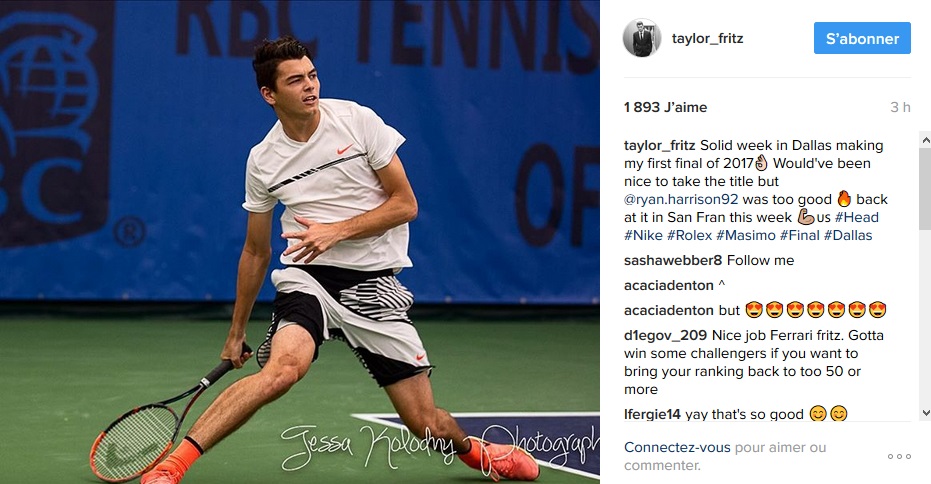The width and height of the screenshot is (931, 484).
Task: Open the taylor_fritz username in header
Action: (x=707, y=39)
